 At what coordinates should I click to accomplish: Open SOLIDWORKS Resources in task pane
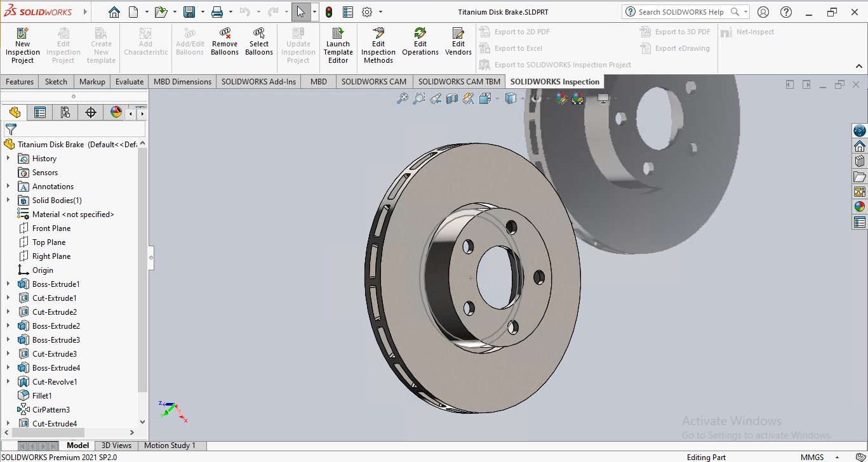[860, 146]
